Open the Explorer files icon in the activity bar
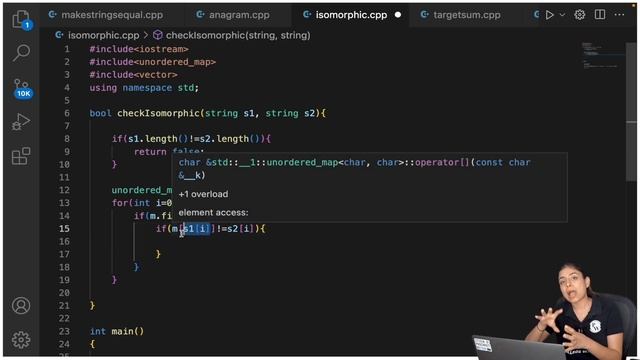This screenshot has height=360, width=640. [x=21, y=20]
